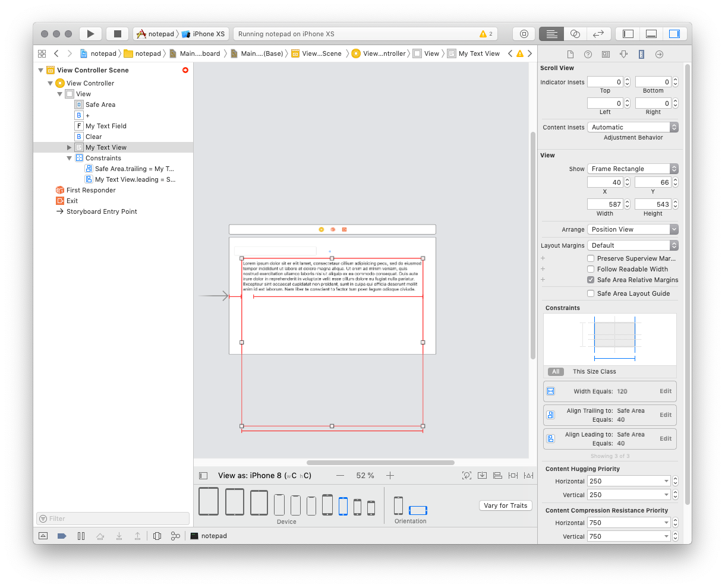
Task: Open the Content Insets Automatic dropdown
Action: pyautogui.click(x=632, y=127)
